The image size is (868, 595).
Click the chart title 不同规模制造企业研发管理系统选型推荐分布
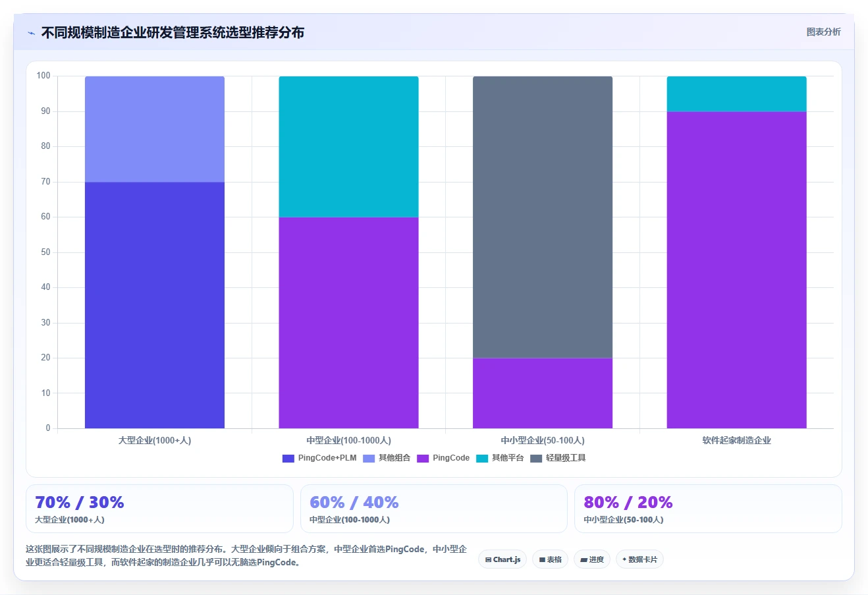(x=173, y=32)
